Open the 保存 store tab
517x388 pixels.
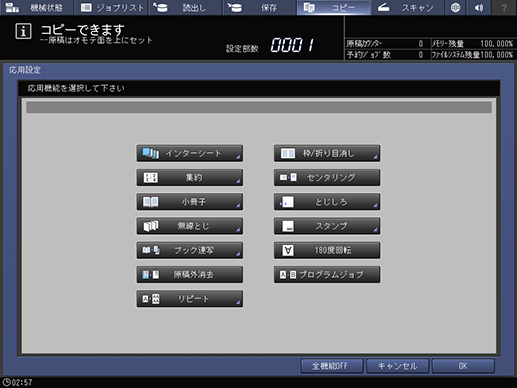point(259,7)
